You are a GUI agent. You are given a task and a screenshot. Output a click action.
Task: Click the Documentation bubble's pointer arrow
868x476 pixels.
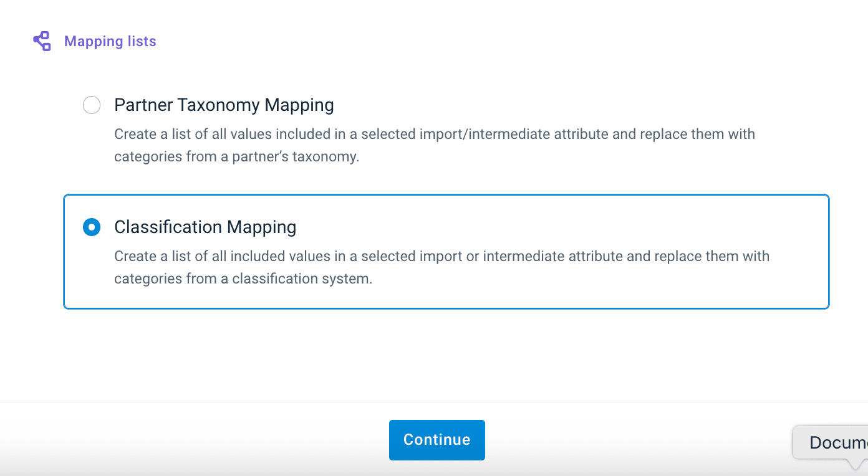pyautogui.click(x=856, y=464)
